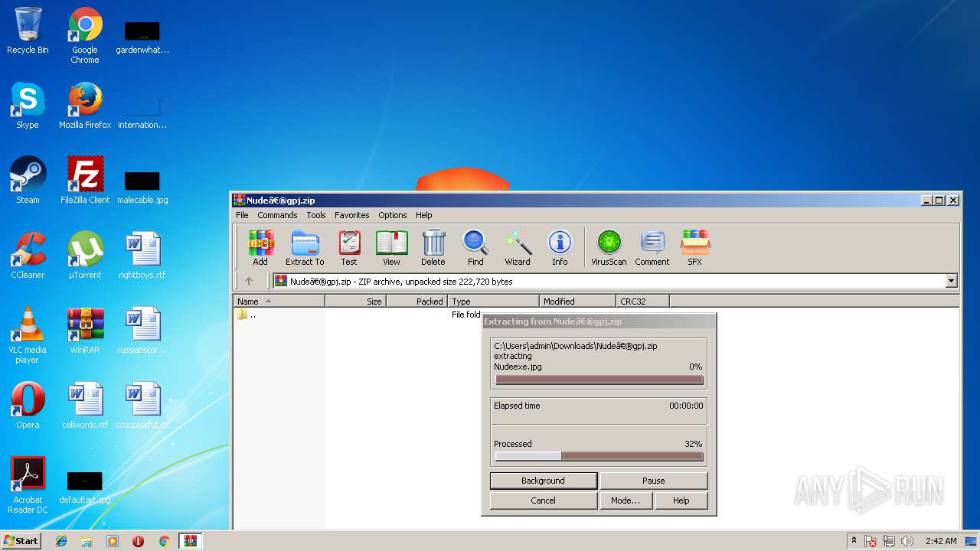Open Google Chrome desktop shortcut
Screen dimensions: 980x551
[x=85, y=35]
